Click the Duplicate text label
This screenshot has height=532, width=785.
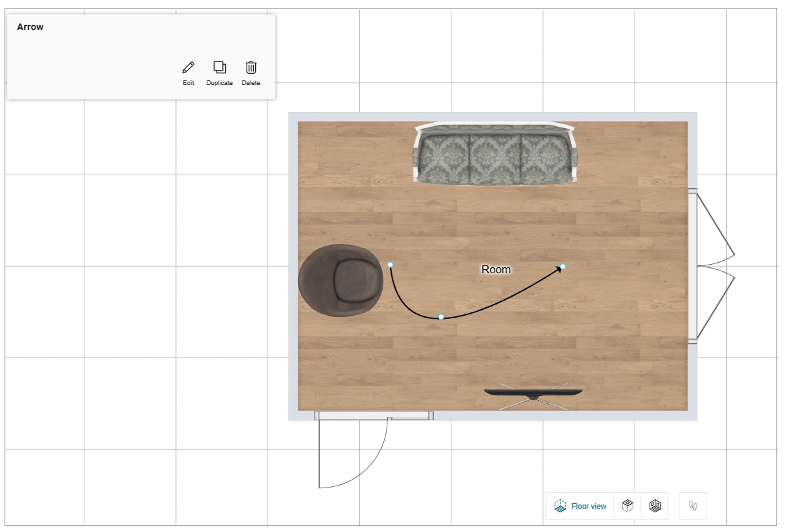pos(220,83)
